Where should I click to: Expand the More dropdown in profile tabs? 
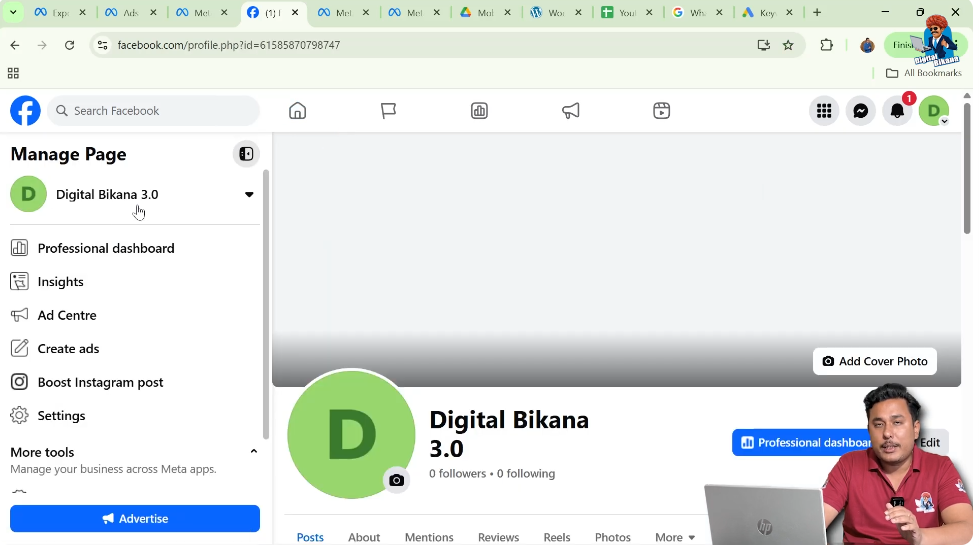[x=675, y=537]
